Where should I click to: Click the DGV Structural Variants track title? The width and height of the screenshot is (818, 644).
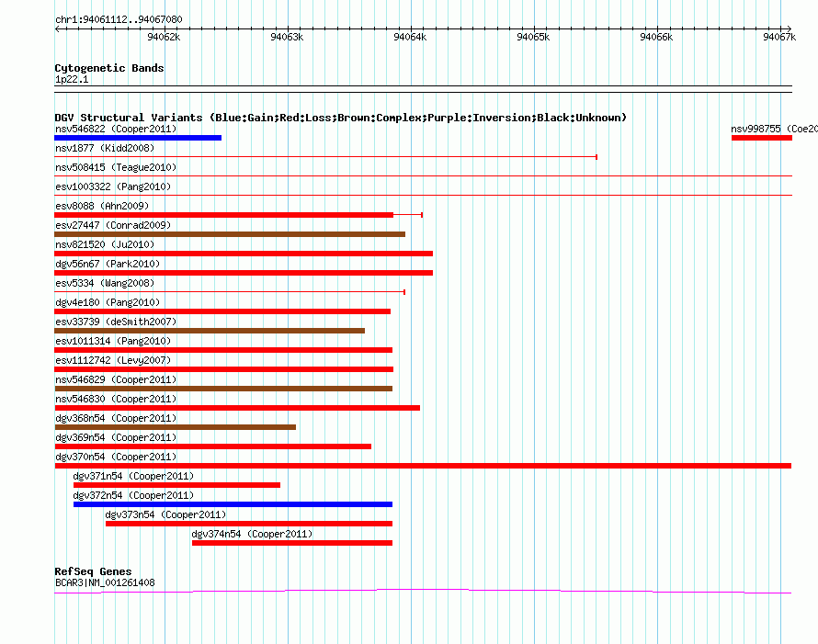coord(340,118)
